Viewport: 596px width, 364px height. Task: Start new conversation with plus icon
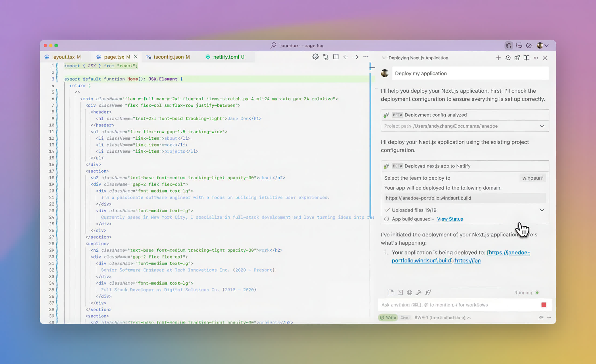(498, 58)
